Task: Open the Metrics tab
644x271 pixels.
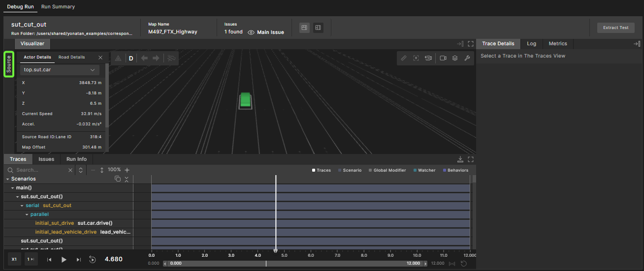Action: click(x=558, y=44)
